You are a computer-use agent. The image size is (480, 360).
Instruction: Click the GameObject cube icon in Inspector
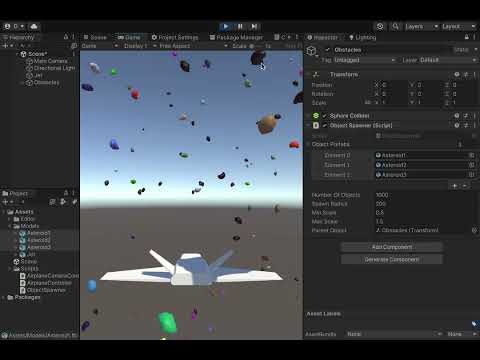tap(312, 51)
